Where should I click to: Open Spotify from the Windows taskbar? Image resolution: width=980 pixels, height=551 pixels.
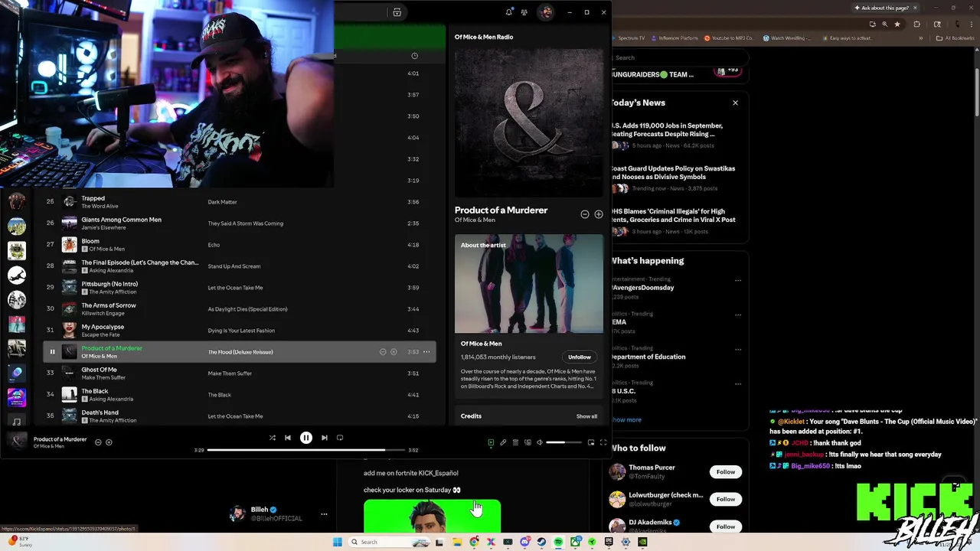pos(558,542)
